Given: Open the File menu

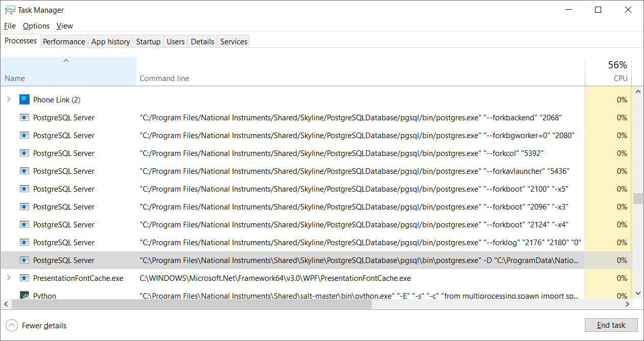Looking at the screenshot, I should pos(10,26).
